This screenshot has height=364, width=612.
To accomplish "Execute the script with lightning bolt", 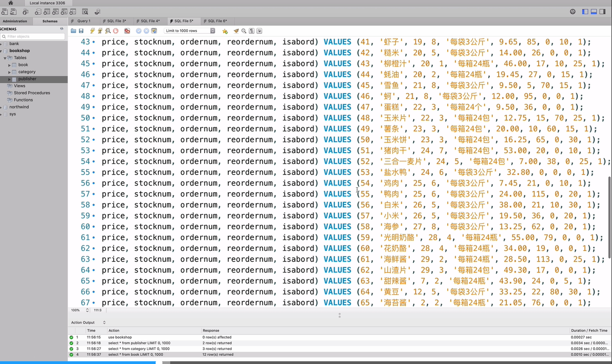I will (92, 31).
